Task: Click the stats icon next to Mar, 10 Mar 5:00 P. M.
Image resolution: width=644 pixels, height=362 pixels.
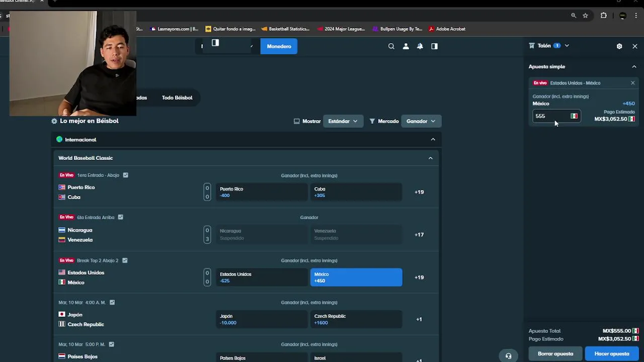Action: [112, 344]
